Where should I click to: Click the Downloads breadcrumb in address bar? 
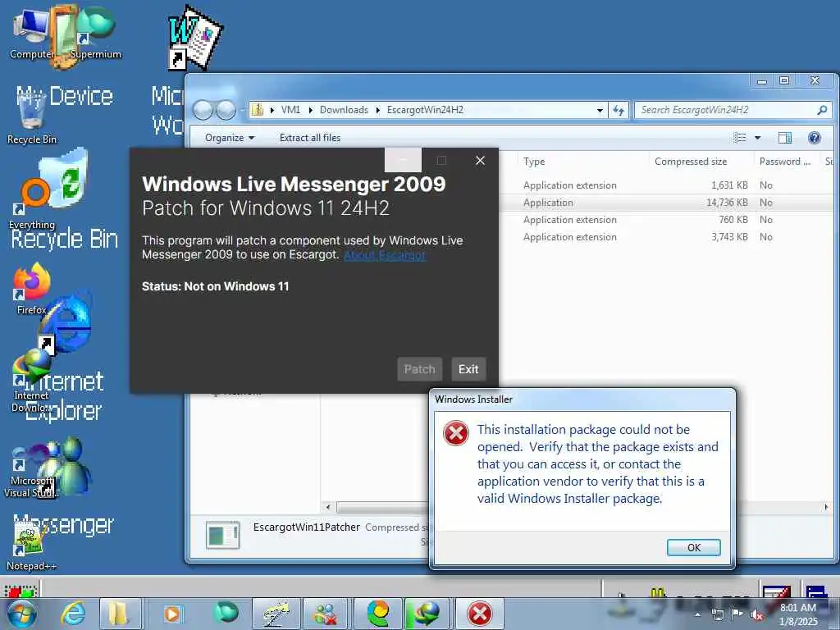[x=344, y=110]
